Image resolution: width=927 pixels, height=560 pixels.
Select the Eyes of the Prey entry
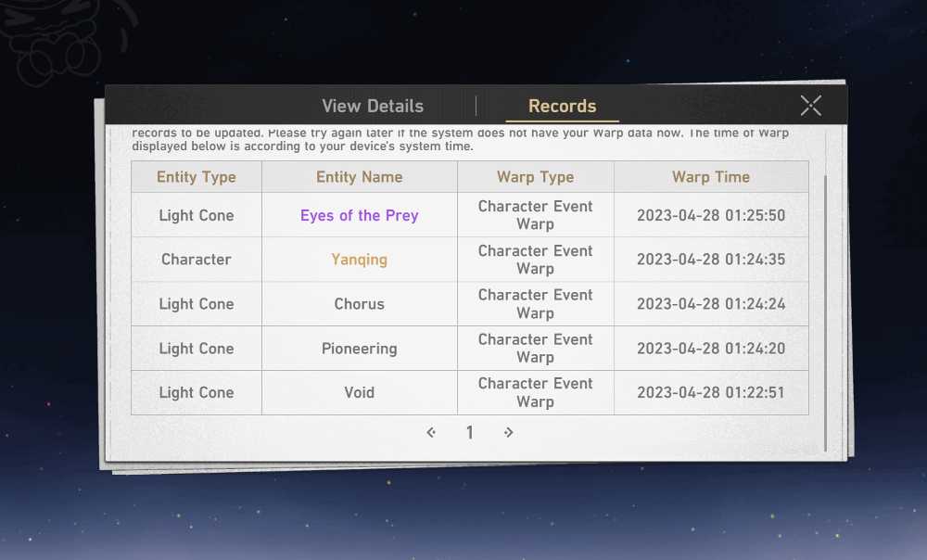[x=360, y=215]
